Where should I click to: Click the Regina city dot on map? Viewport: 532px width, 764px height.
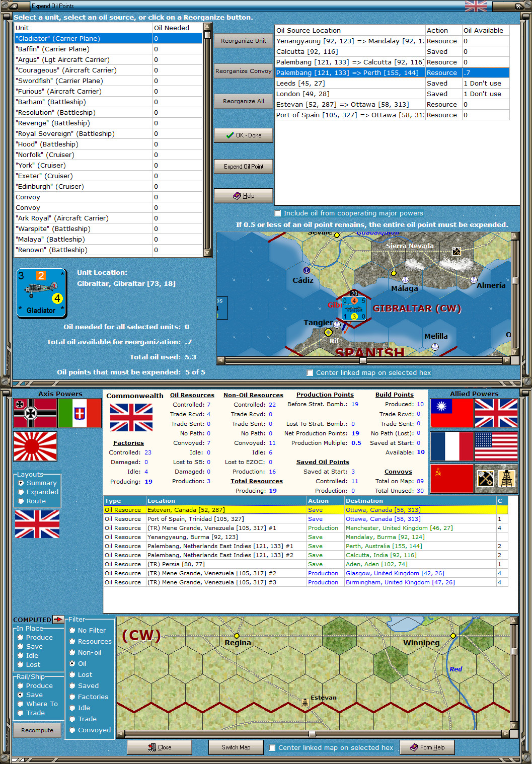tap(237, 636)
